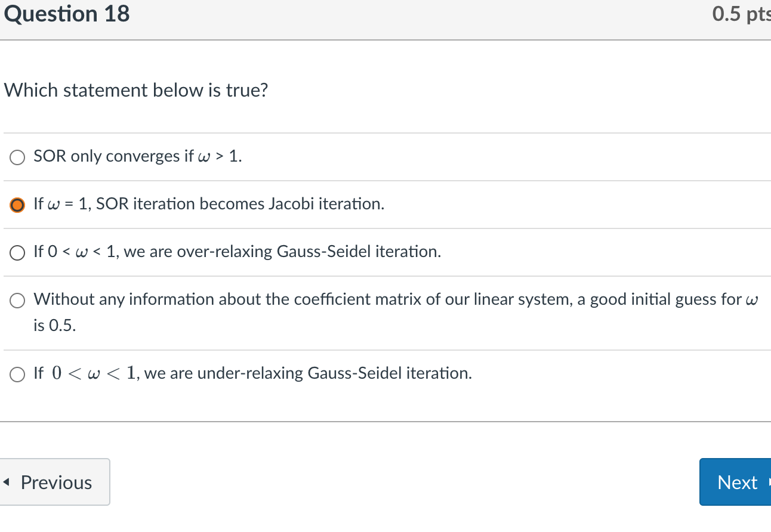Click text of the first answer choice

[136, 156]
